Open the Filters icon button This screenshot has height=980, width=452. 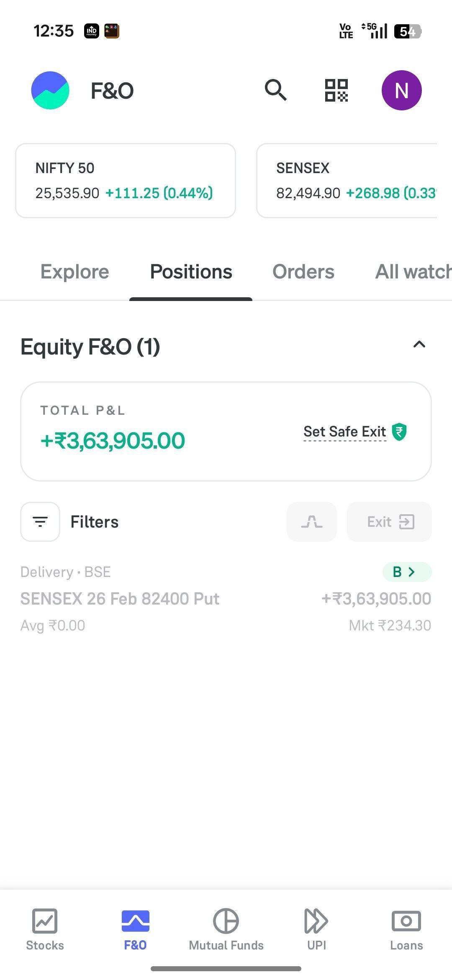pyautogui.click(x=40, y=522)
